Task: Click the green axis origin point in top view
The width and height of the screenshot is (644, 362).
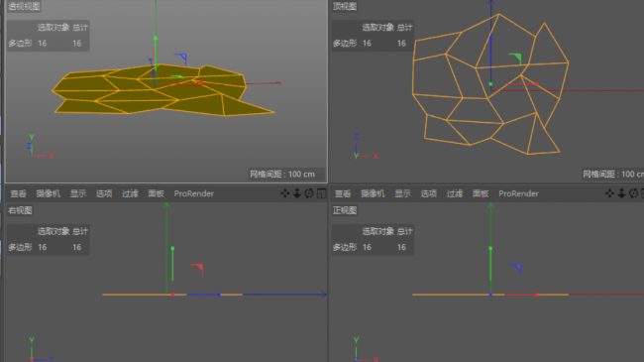Action: 490,84
